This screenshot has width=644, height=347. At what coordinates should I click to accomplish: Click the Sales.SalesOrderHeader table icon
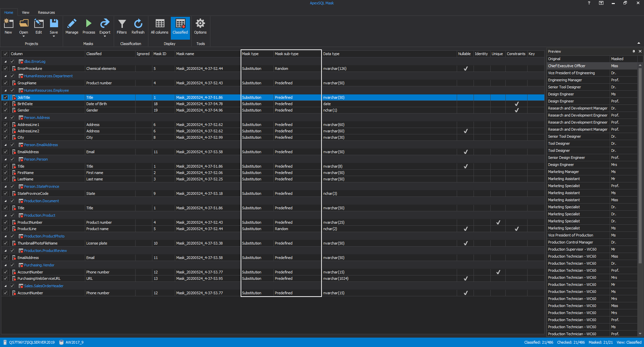[x=21, y=286]
